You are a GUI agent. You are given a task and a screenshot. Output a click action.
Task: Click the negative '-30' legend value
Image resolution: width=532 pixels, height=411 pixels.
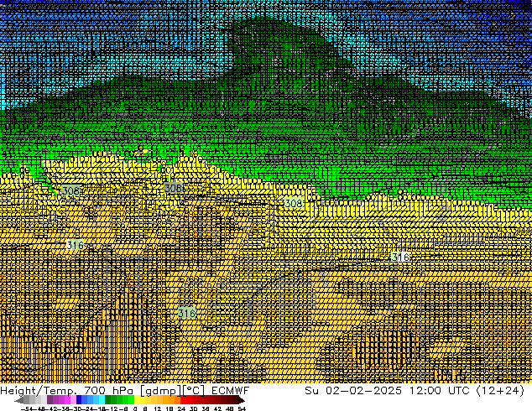click(78, 408)
